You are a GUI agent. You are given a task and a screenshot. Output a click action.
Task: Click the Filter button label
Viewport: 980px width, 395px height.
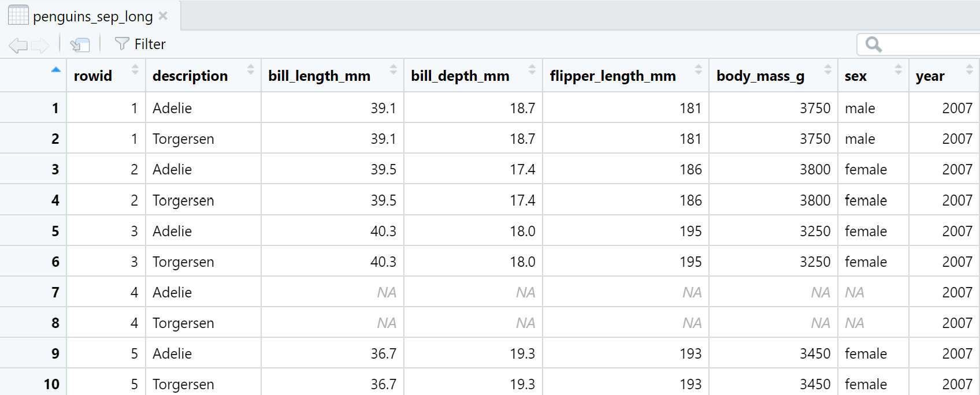point(150,44)
